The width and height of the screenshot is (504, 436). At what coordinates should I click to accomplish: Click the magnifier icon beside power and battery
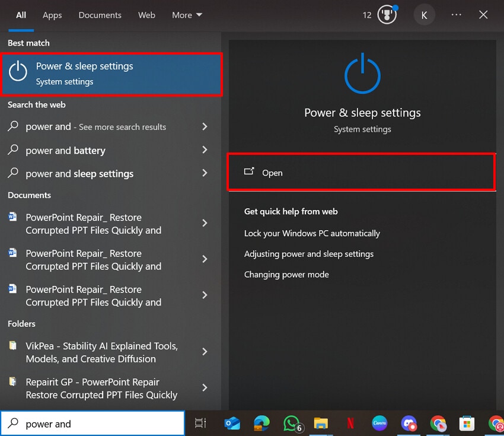(x=12, y=150)
